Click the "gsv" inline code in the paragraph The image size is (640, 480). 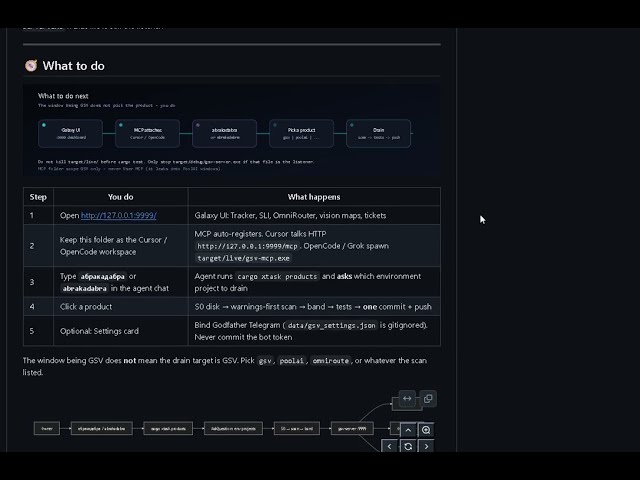click(x=265, y=361)
